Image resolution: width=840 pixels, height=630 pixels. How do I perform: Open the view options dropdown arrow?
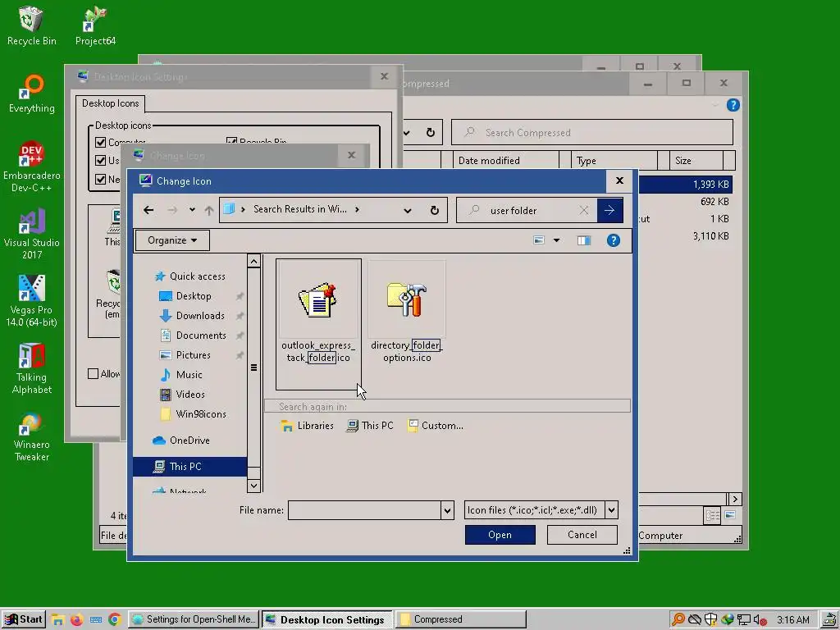pos(557,240)
